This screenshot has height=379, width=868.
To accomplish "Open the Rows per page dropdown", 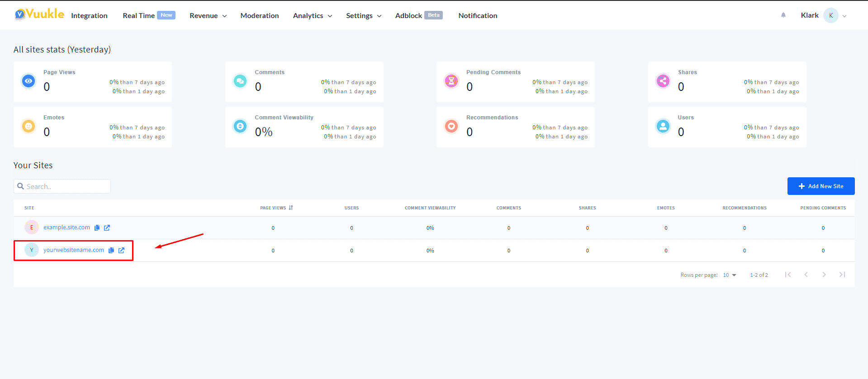I will 730,275.
